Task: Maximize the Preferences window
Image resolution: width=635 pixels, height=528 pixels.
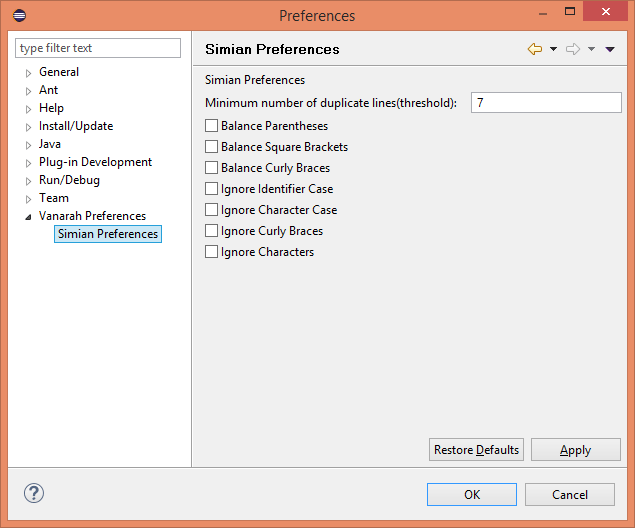Action: point(570,11)
